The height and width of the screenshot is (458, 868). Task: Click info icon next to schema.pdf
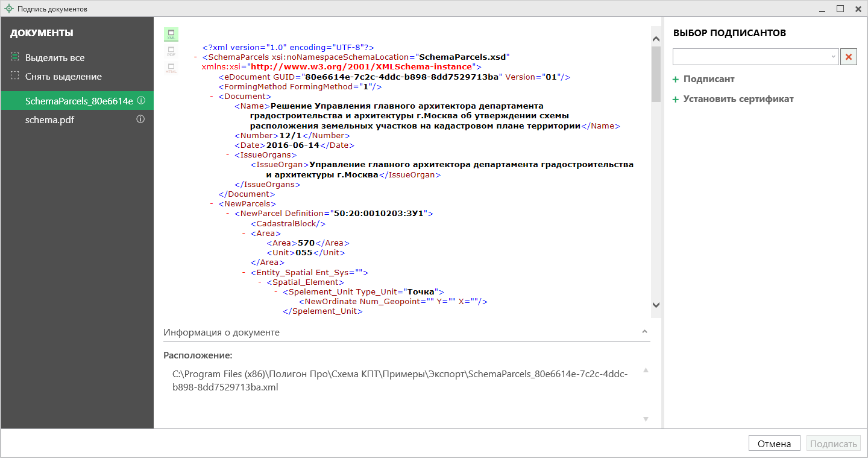(x=140, y=119)
